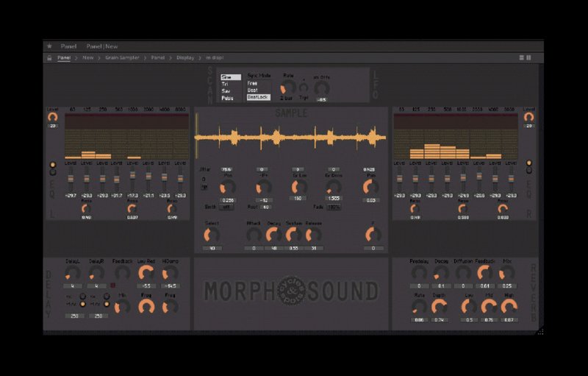Open the Panel | New tab
The width and height of the screenshot is (588, 376).
pyautogui.click(x=102, y=46)
